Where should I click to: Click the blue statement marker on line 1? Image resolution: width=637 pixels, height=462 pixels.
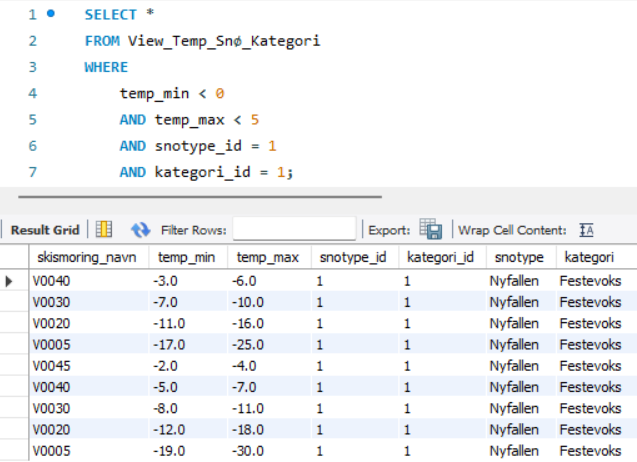point(51,14)
